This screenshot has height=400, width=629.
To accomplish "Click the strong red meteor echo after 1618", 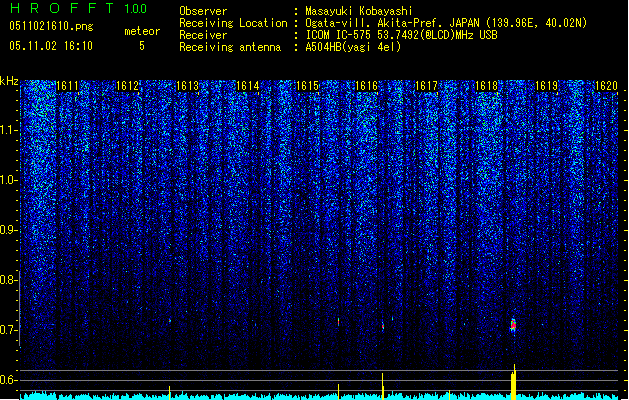I will [x=513, y=325].
